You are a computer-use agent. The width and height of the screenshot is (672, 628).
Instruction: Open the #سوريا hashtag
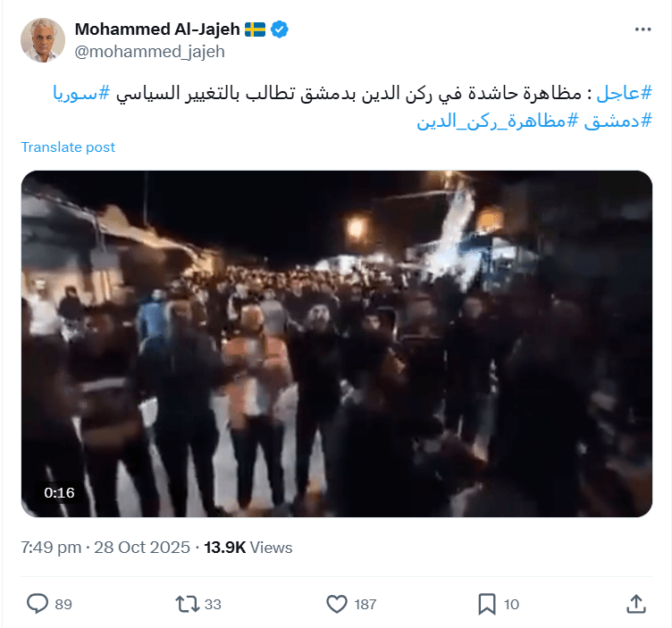coord(81,93)
